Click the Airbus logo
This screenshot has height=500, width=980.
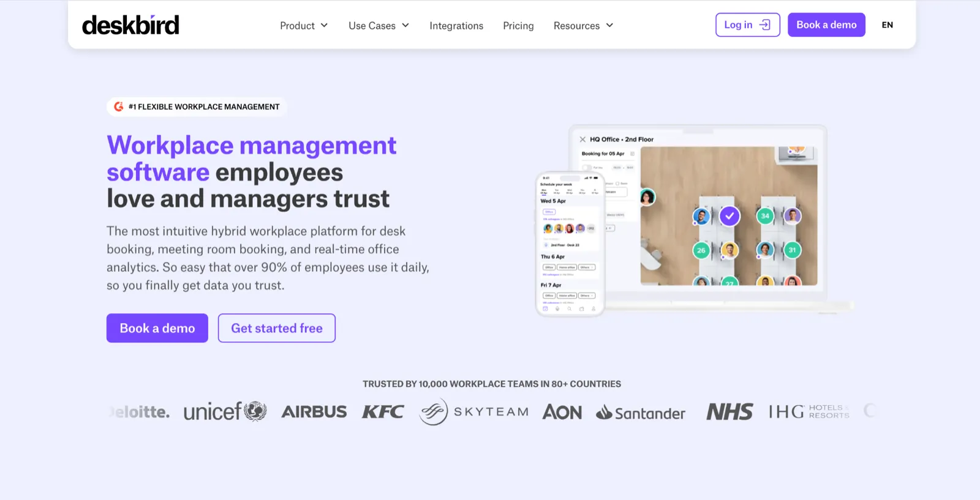tap(314, 412)
